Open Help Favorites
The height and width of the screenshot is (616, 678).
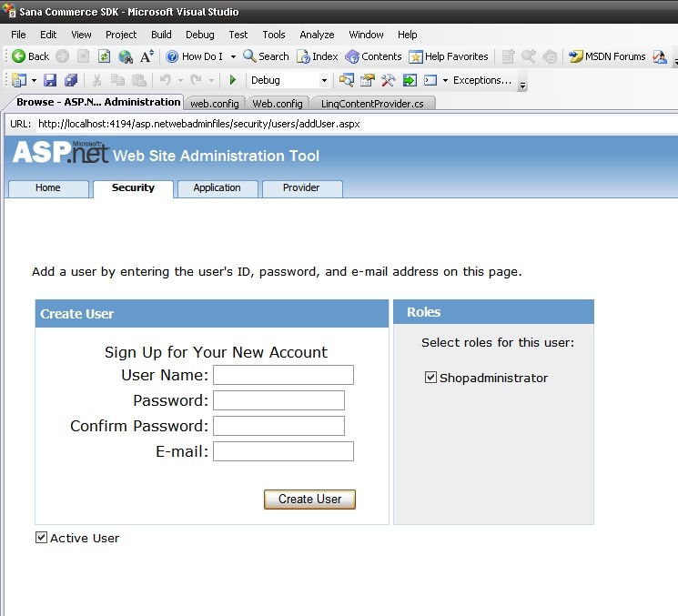(x=449, y=56)
